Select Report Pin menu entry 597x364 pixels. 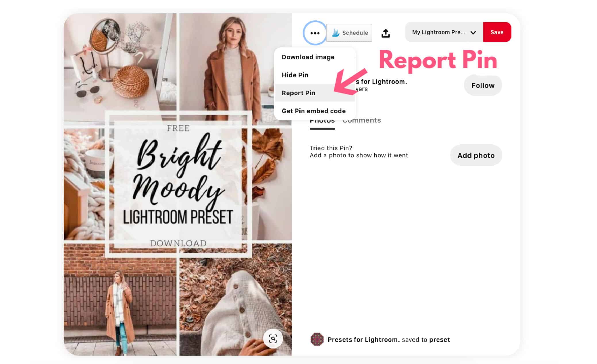315,93
